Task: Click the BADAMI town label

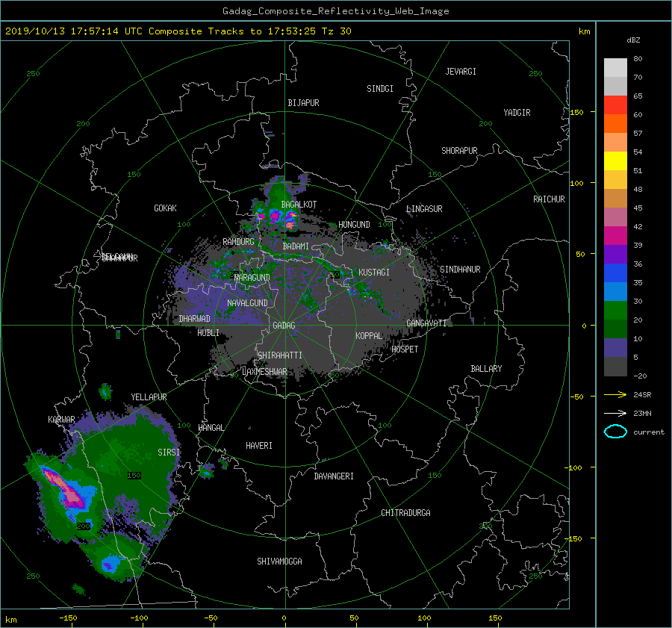Action: tap(296, 246)
